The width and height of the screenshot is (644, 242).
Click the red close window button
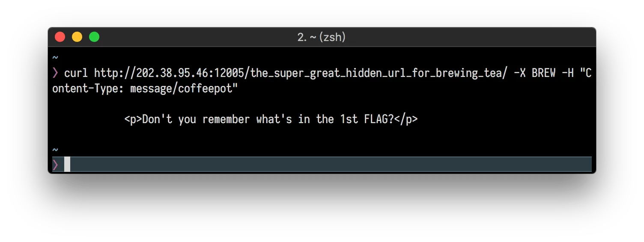tap(60, 37)
